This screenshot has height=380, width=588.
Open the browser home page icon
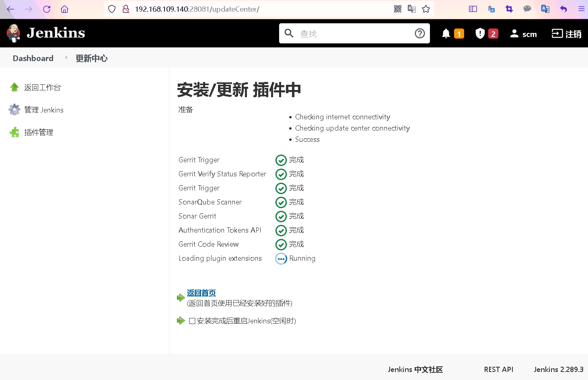click(x=64, y=9)
